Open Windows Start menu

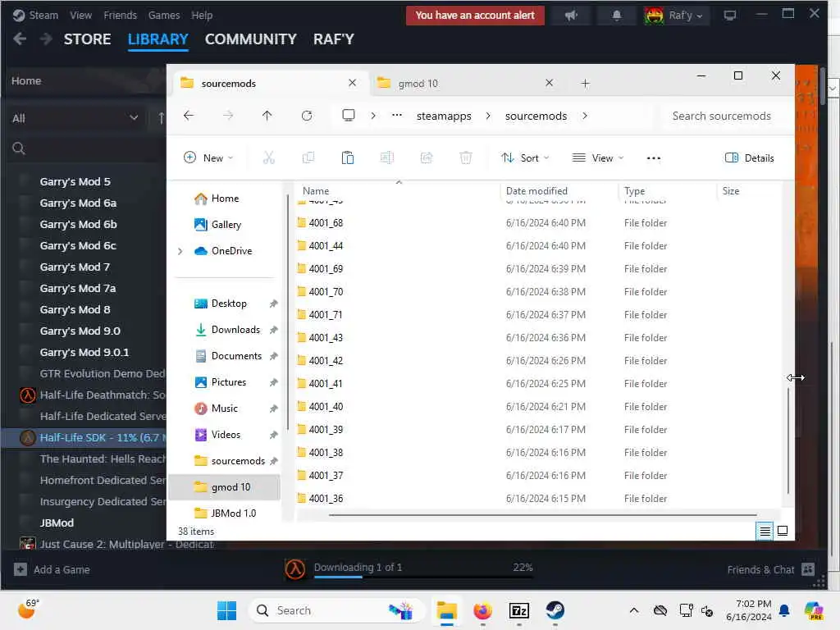point(226,610)
